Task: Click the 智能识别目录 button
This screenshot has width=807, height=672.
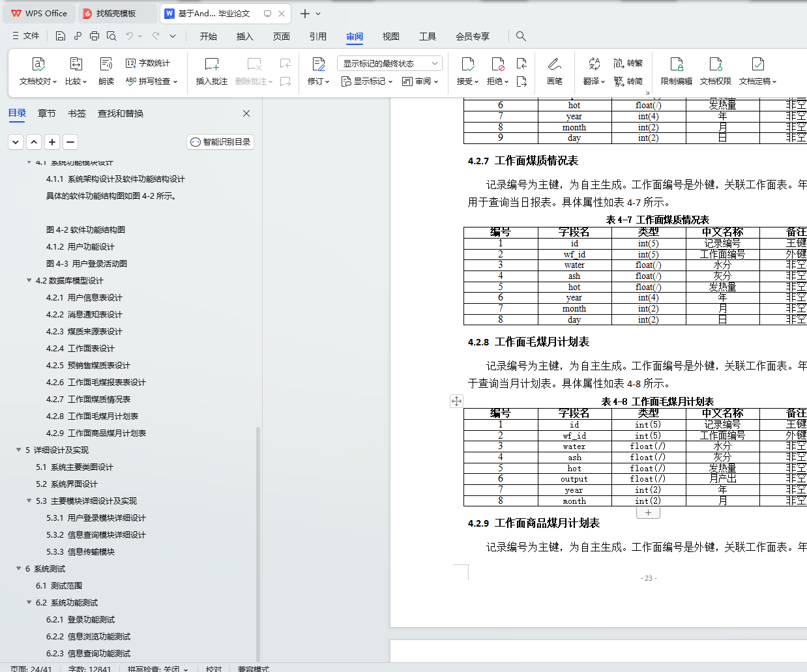Action: pos(220,141)
